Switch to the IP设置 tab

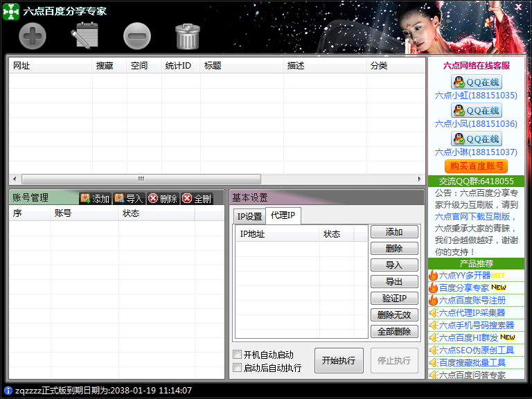[249, 216]
